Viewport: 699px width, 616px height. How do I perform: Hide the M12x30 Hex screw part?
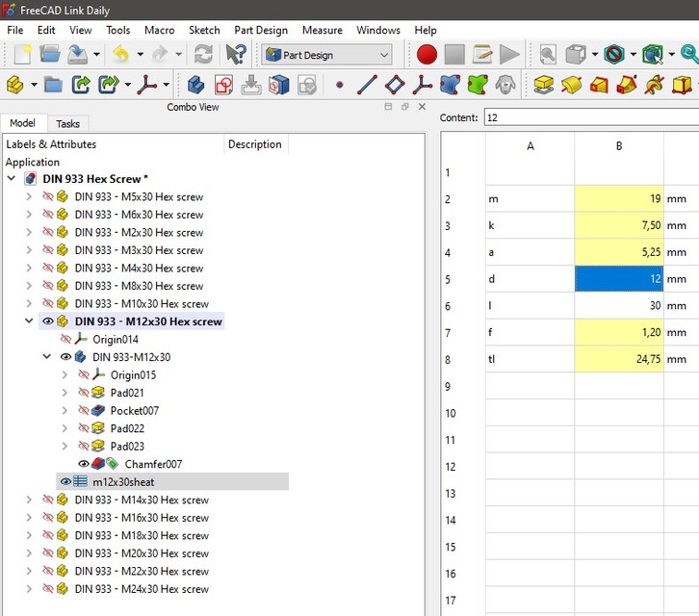click(x=48, y=321)
